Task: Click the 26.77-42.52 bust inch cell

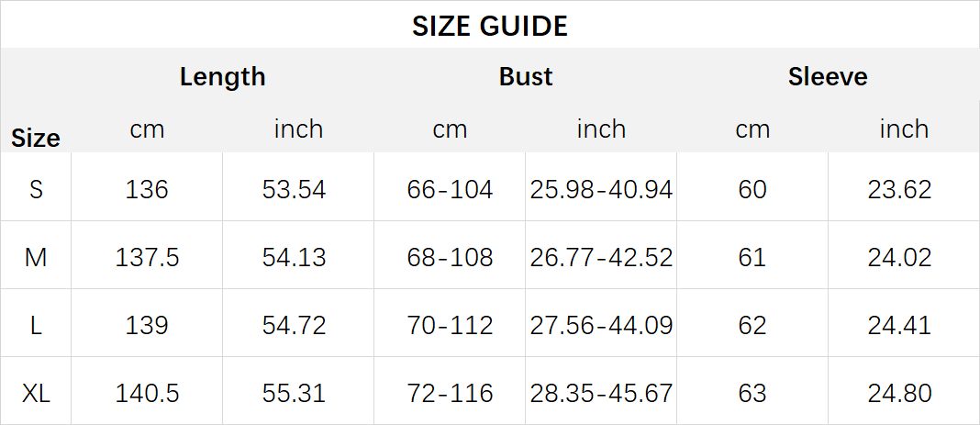Action: click(601, 258)
